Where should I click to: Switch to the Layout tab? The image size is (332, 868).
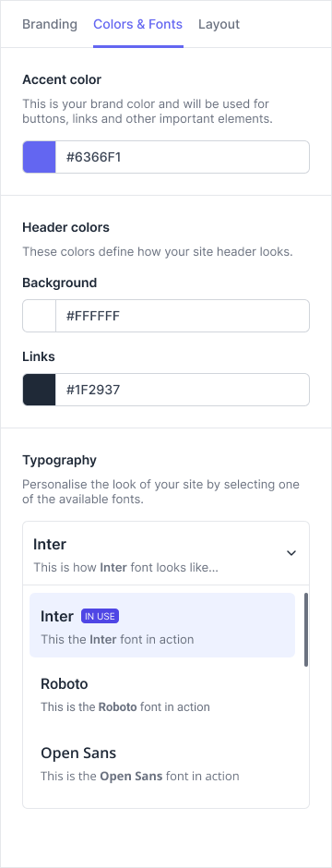[x=219, y=24]
